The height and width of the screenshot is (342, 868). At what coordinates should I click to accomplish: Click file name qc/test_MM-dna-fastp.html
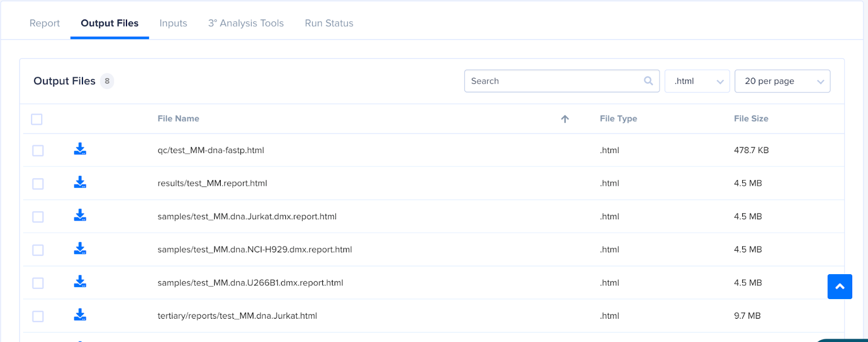coord(211,150)
